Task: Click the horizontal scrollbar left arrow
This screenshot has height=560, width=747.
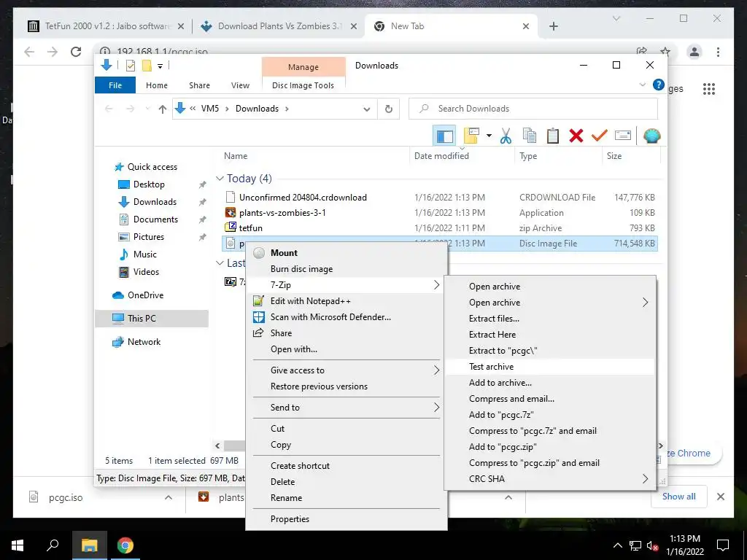Action: (x=217, y=446)
